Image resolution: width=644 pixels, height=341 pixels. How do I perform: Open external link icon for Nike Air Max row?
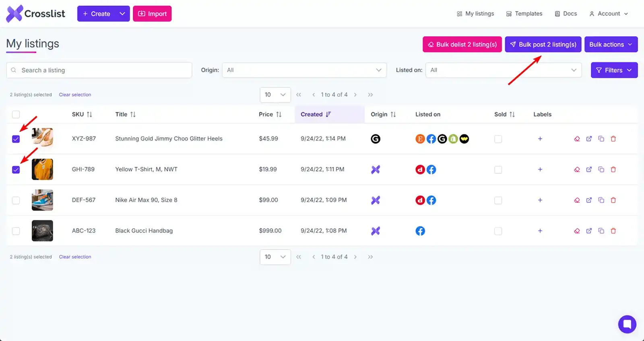[589, 200]
